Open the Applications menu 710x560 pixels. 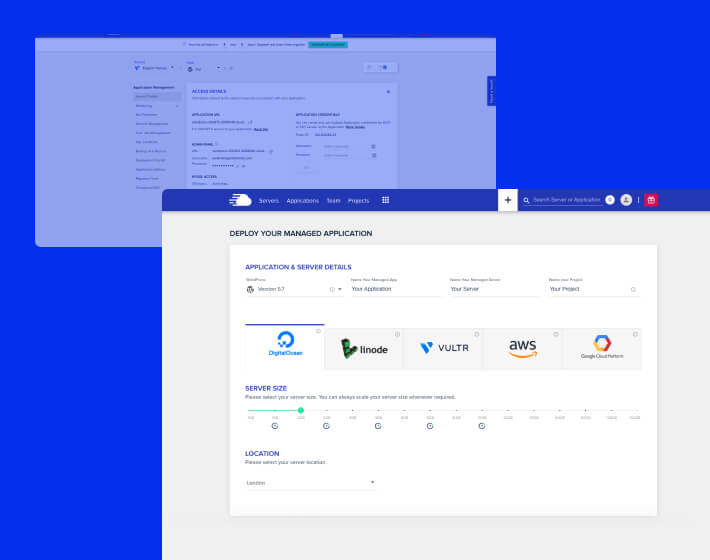[302, 201]
